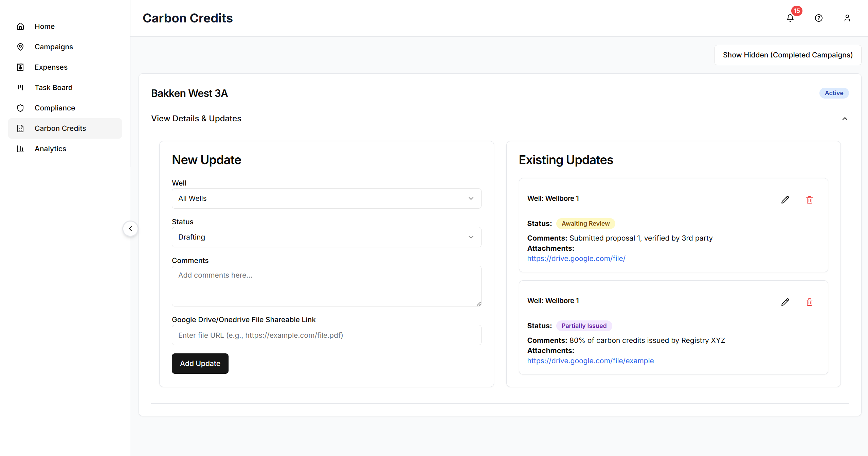Screen dimensions: 868x456
Task: Edit the Partially Issued update with pencil icon
Action: tap(785, 302)
